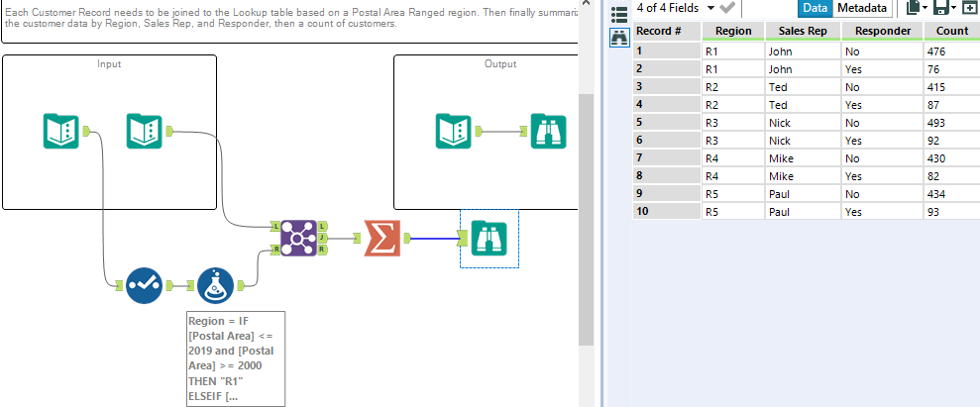
Task: Select the Formula tool flask icon
Action: pyautogui.click(x=216, y=286)
